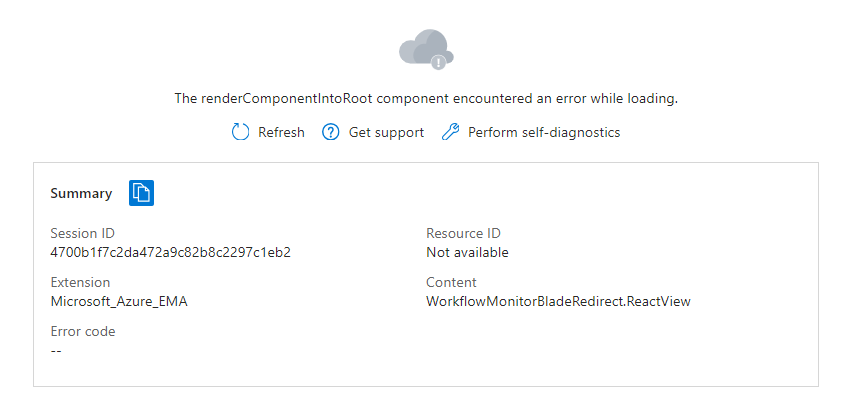This screenshot has width=859, height=412.
Task: Click the cloud error warning icon
Action: pyautogui.click(x=426, y=48)
